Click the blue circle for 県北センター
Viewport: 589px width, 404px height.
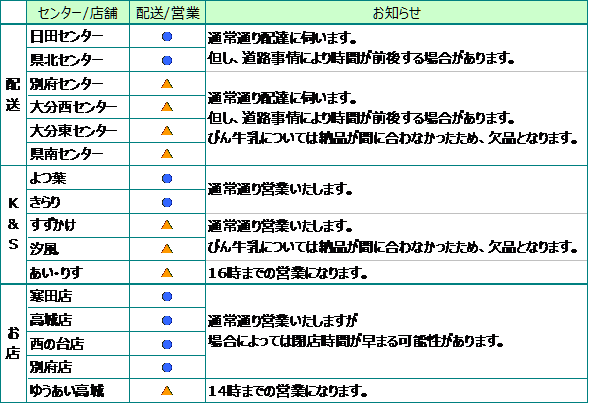167,60
